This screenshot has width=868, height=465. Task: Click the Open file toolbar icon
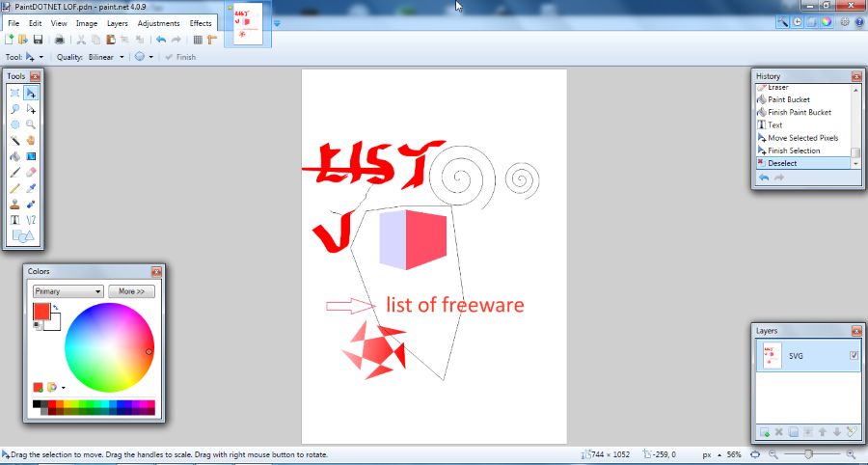pos(23,40)
